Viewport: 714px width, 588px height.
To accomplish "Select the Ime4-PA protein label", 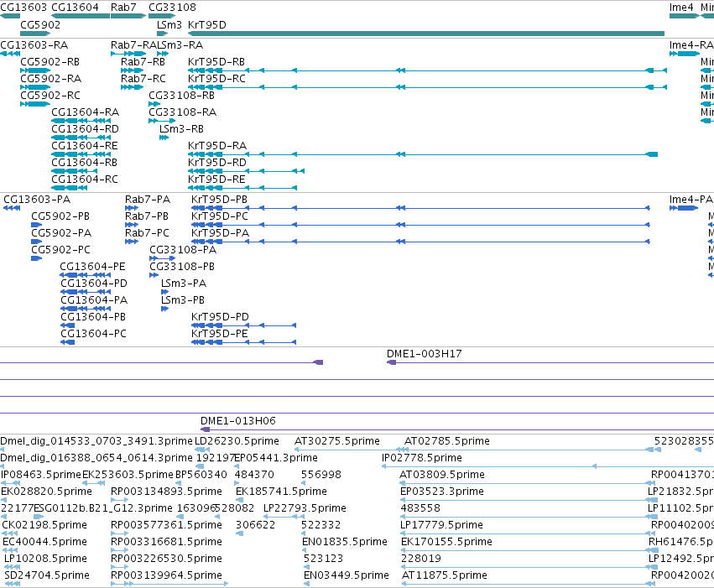I will [x=691, y=200].
